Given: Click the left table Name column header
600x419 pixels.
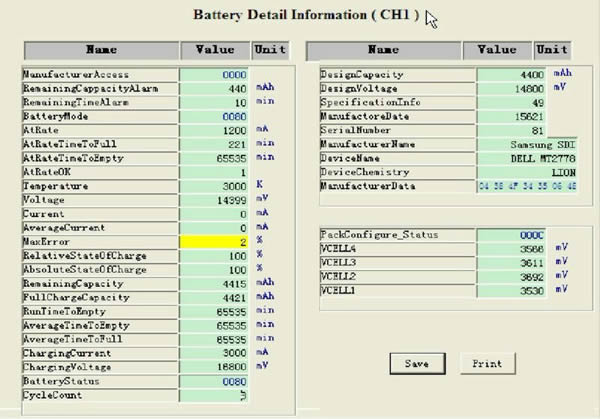Looking at the screenshot, I should coord(101,50).
